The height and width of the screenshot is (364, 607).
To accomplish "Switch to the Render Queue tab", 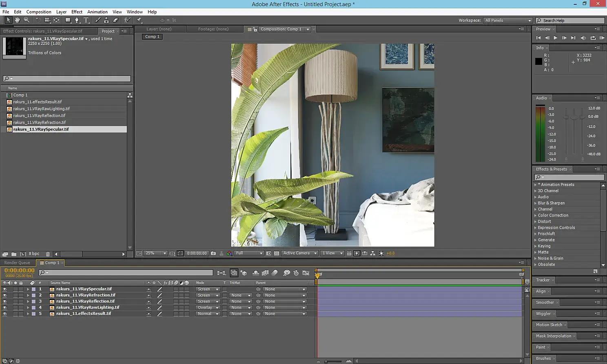I will 17,263.
